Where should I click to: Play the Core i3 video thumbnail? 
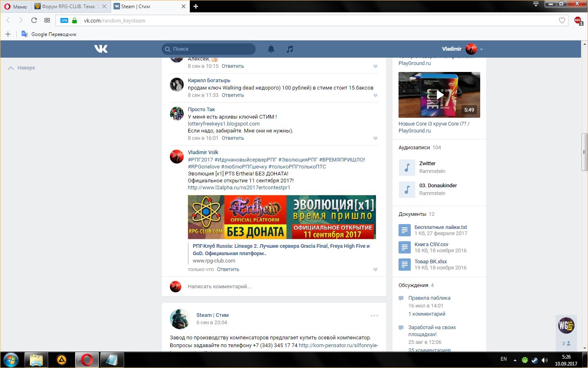[439, 95]
